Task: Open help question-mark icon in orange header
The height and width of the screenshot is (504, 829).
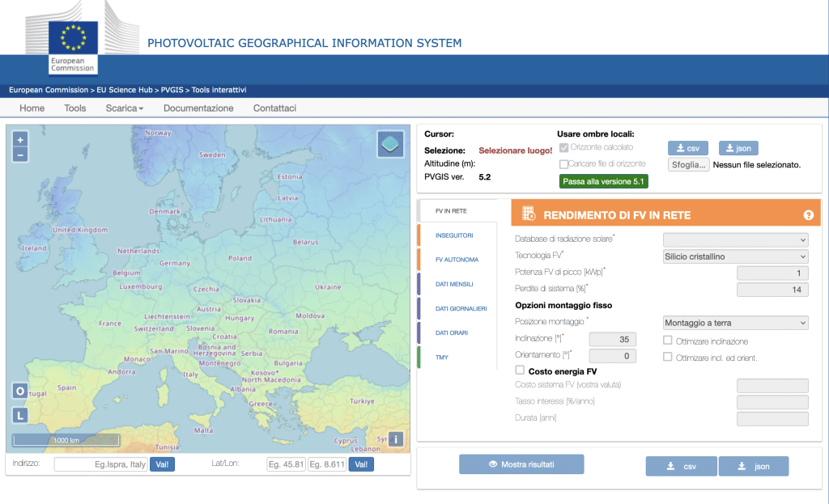Action: pos(809,215)
